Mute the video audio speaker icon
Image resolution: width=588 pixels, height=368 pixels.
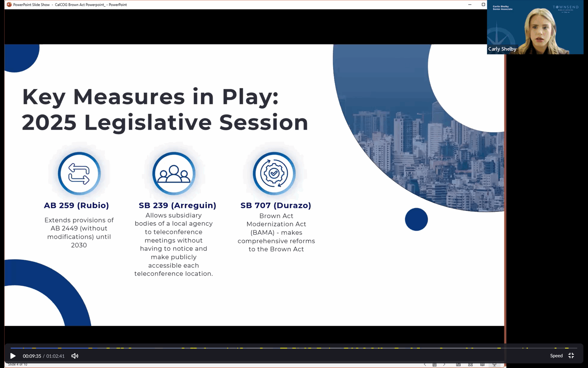(x=75, y=356)
